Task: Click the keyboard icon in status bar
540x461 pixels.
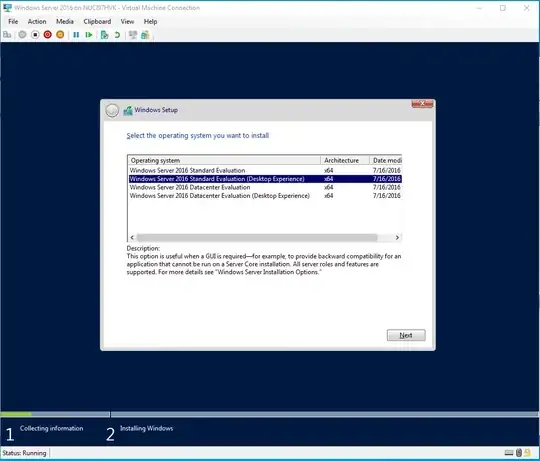Action: click(509, 453)
